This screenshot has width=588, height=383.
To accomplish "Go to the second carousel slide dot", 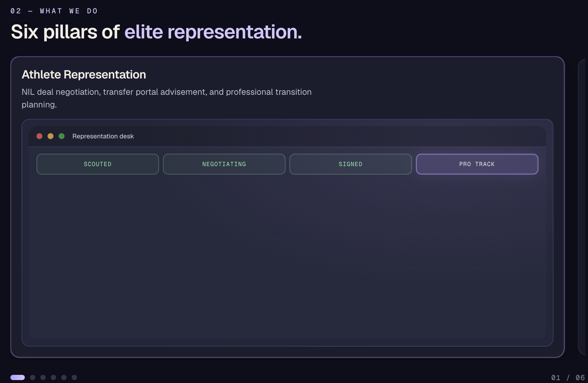I will 33,377.
